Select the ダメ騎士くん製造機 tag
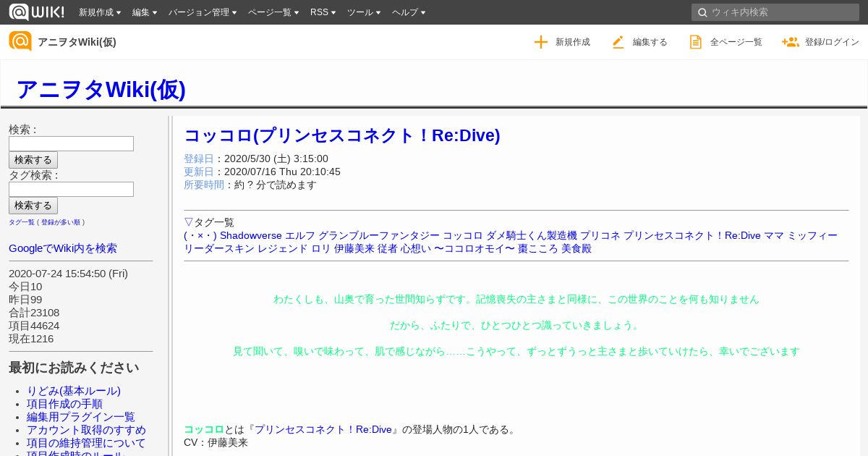Screen dimensions: 868x456 point(532,235)
